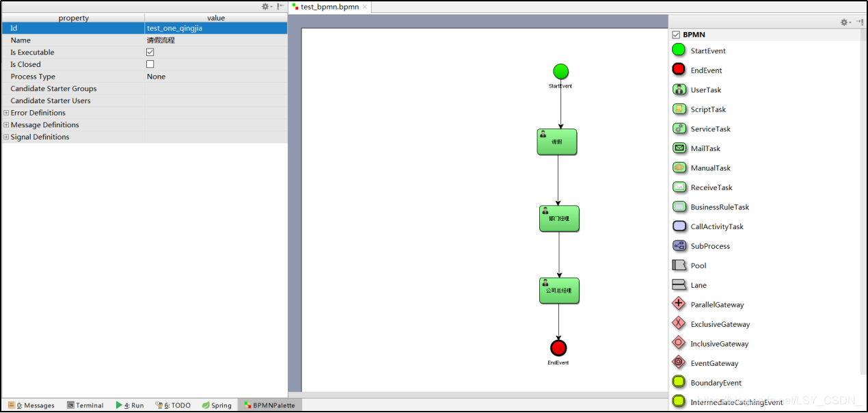The width and height of the screenshot is (868, 413).
Task: Pick the BusinessRuleTask table icon
Action: (x=679, y=206)
